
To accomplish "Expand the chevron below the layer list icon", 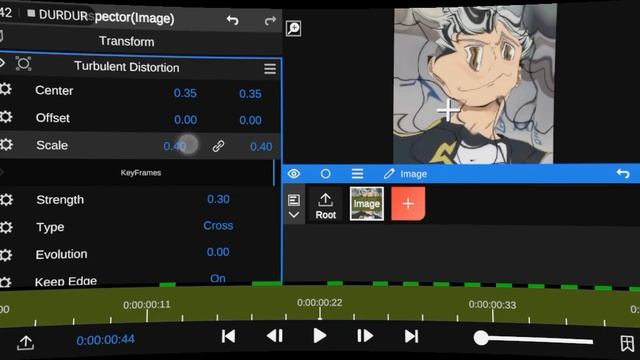I will tap(294, 215).
